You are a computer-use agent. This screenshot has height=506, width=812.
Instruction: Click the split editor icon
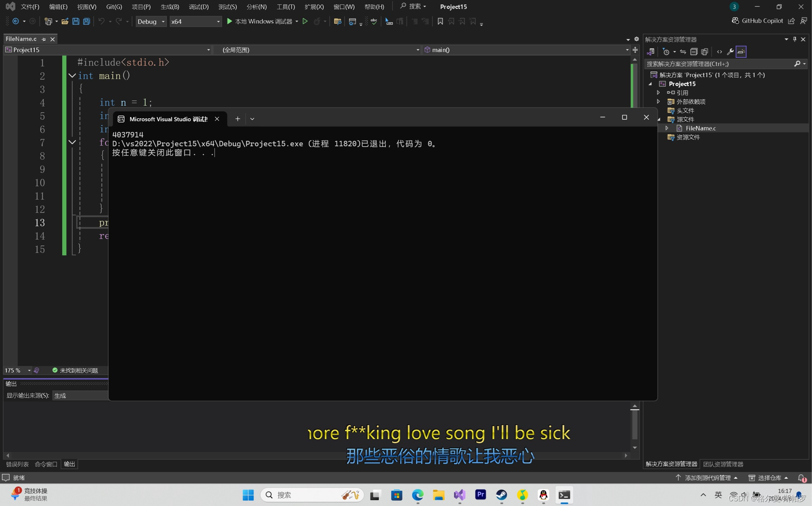[635, 50]
